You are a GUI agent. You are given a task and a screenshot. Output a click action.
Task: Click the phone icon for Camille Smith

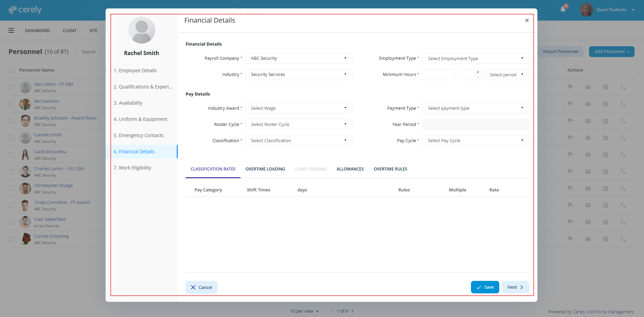click(623, 138)
